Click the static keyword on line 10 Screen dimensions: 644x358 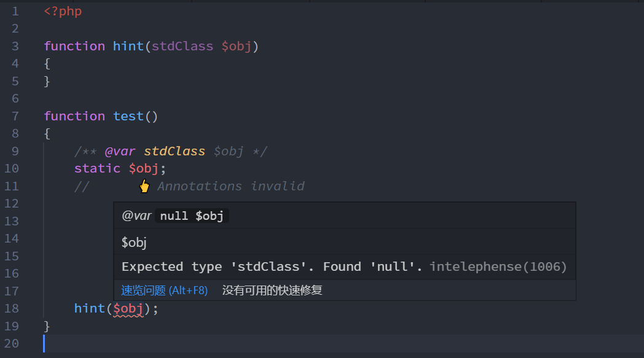coord(97,168)
